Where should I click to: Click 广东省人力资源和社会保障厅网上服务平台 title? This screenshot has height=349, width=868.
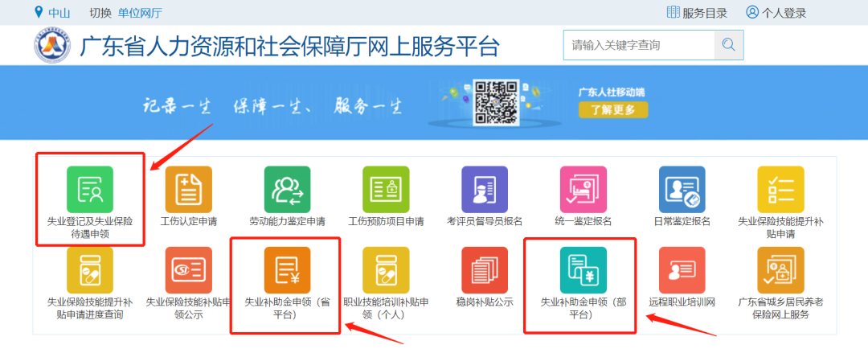(x=289, y=47)
